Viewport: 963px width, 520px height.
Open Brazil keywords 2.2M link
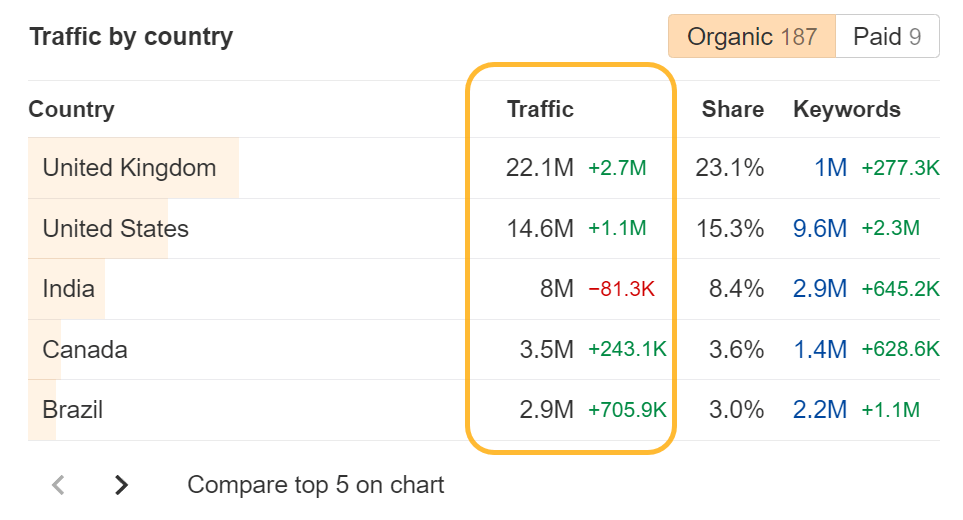pos(819,410)
